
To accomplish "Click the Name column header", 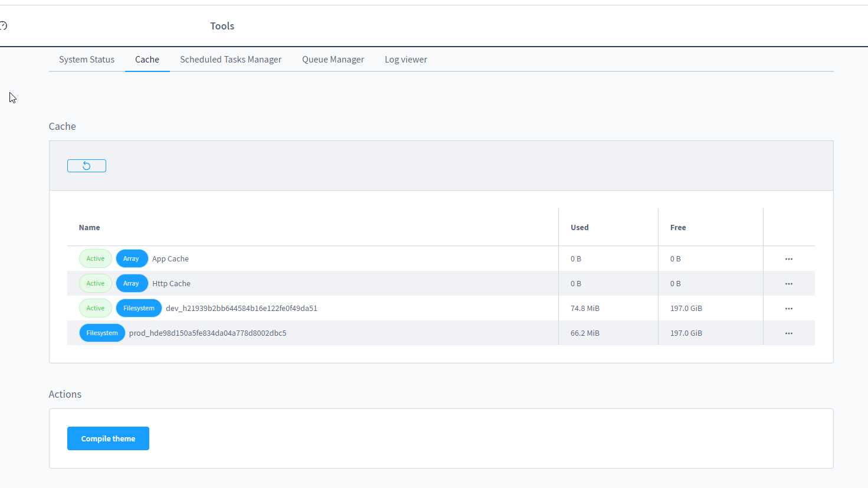I will (x=90, y=227).
